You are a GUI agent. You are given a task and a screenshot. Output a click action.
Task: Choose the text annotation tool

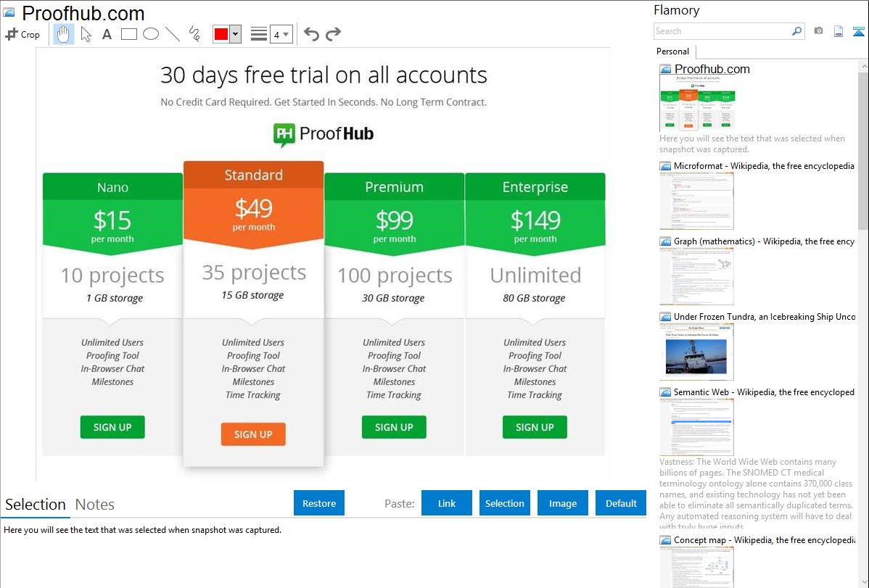(x=107, y=34)
